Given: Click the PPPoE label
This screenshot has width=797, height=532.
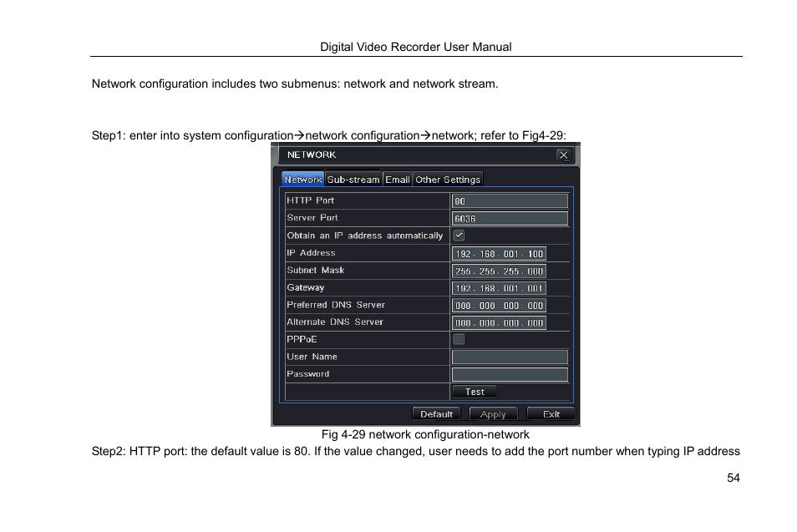Looking at the screenshot, I should coord(302,339).
